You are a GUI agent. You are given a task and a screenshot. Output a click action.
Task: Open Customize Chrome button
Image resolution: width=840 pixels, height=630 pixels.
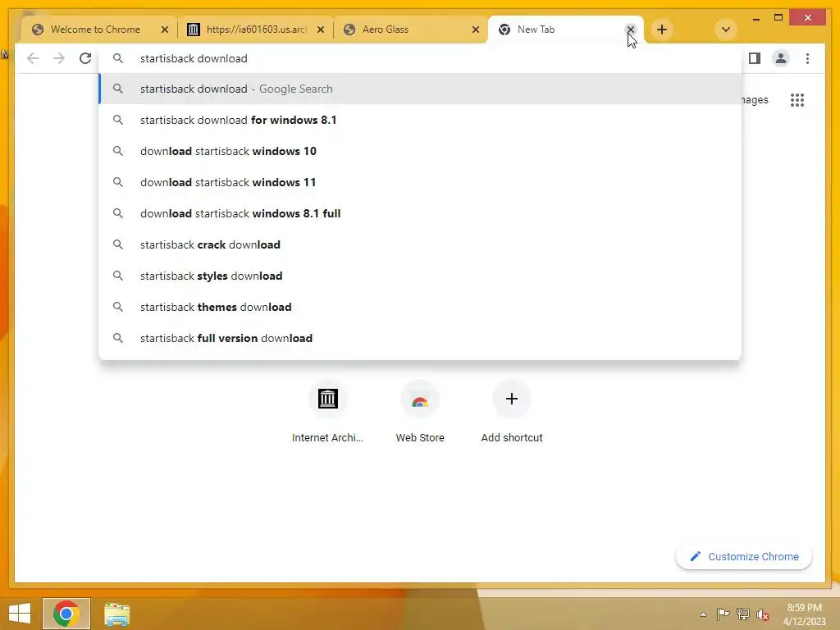[743, 557]
